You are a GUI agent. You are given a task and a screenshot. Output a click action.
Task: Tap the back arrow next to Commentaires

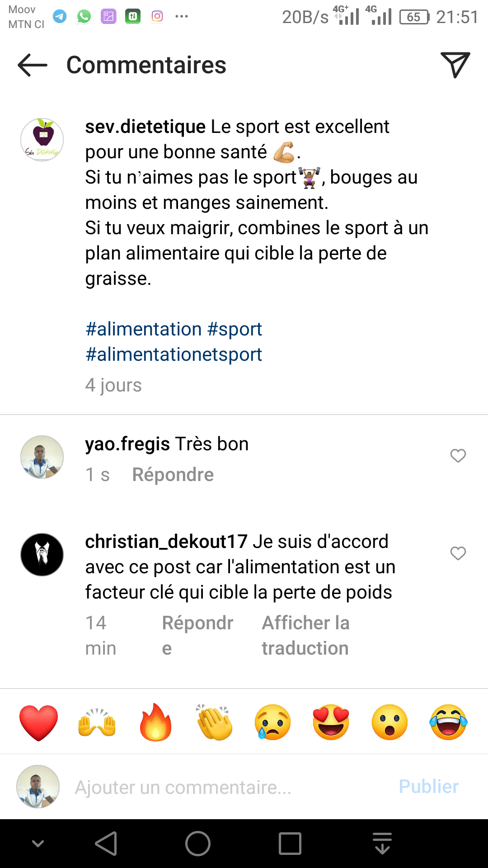33,65
